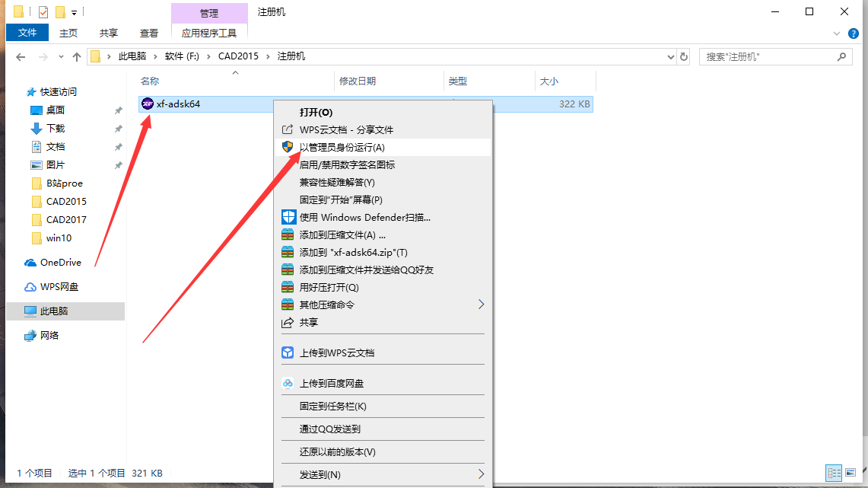
Task: Open 桌面 in the sidebar
Action: 56,110
